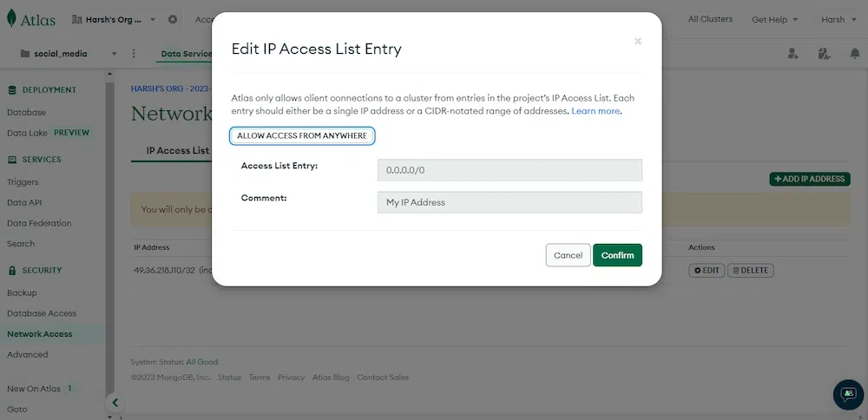Close the Edit IP Access List dialog

click(638, 41)
